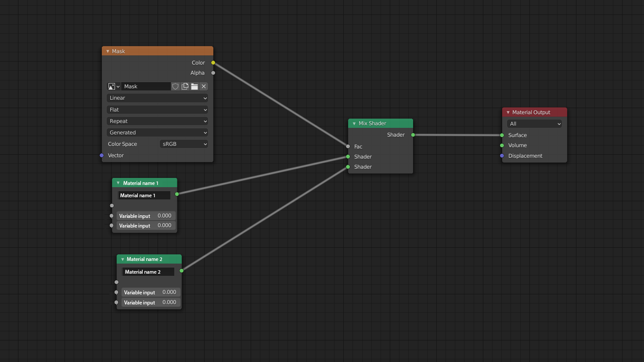Change the sRGB Color Space dropdown
This screenshot has height=362, width=644.
(x=184, y=144)
